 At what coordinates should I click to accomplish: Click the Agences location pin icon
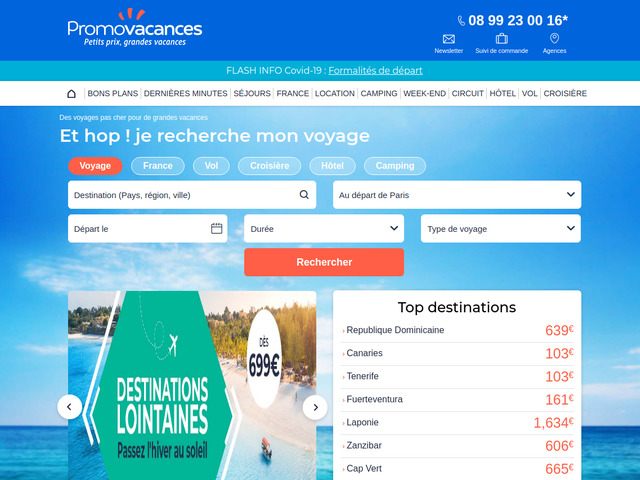554,38
